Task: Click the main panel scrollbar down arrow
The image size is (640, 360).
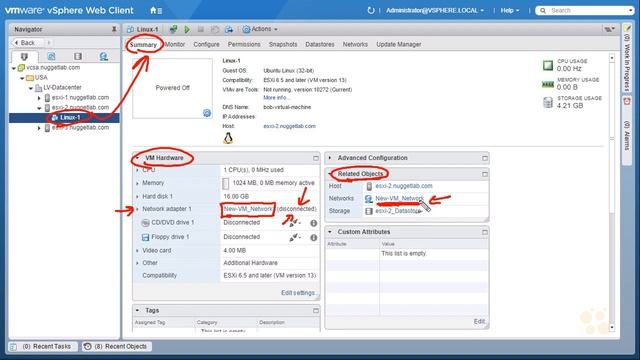Action: [611, 327]
